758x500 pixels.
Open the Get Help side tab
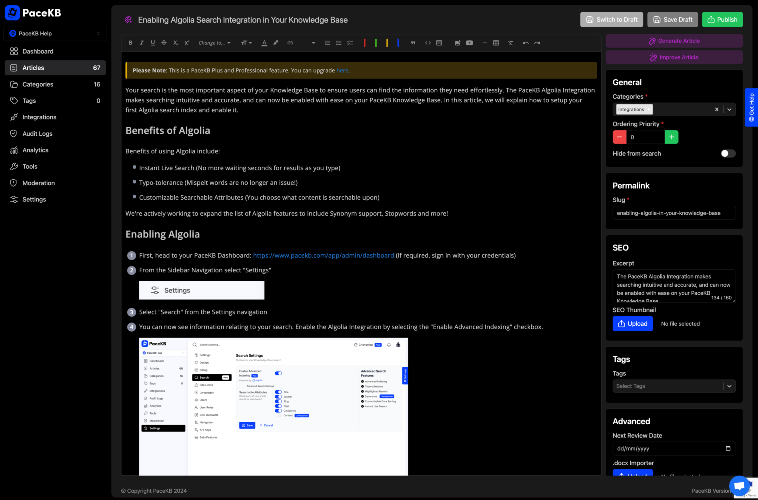751,107
